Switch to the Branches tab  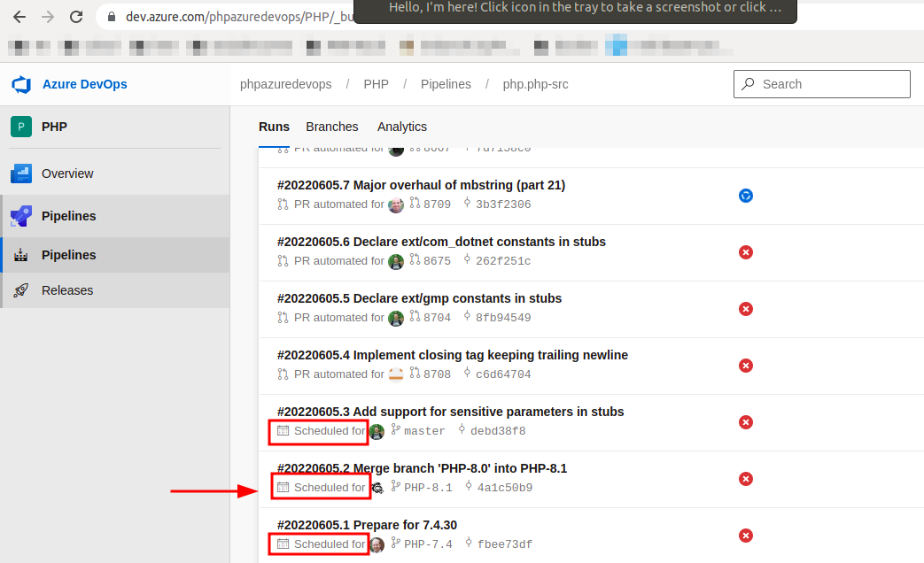(x=331, y=127)
